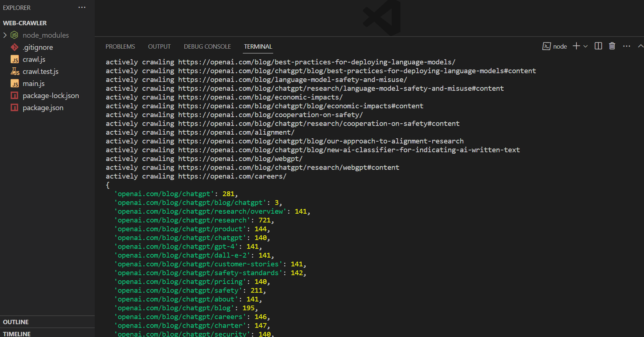Click the node terminal shell icon
This screenshot has width=644, height=337.
[x=546, y=46]
